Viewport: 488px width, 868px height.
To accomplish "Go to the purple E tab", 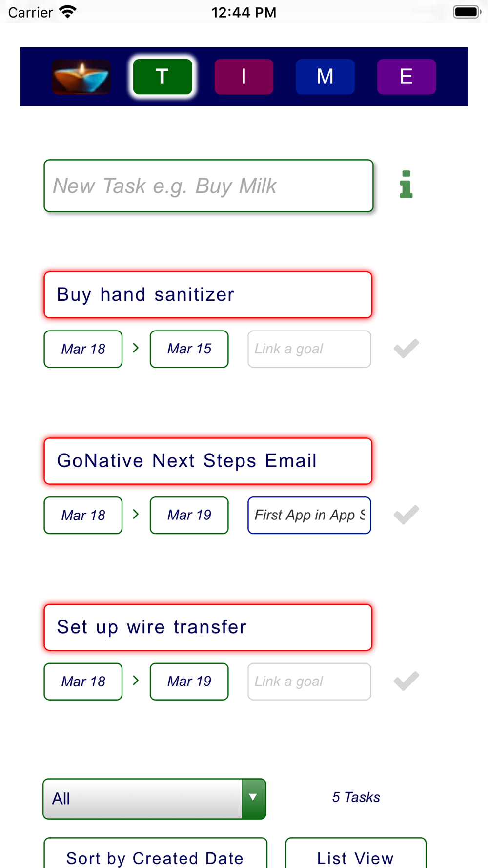I will pyautogui.click(x=407, y=77).
